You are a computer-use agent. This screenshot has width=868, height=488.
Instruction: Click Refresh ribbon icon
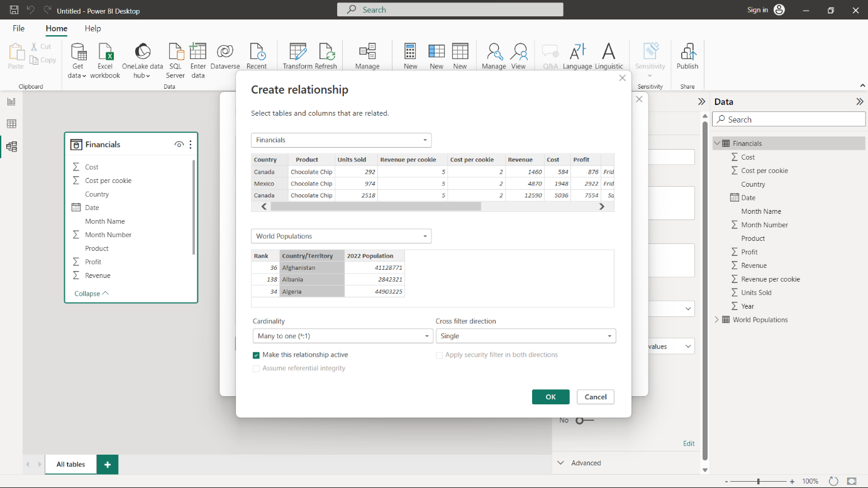pos(326,57)
